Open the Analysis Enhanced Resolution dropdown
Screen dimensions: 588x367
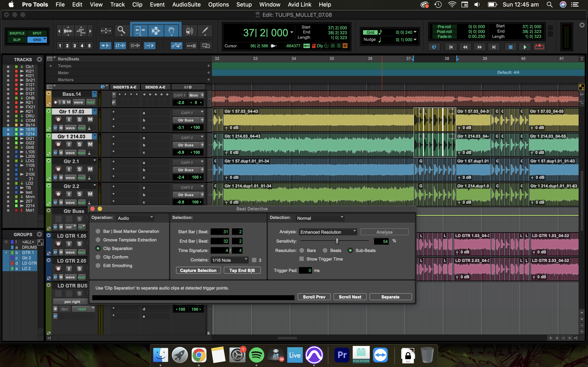coord(328,232)
